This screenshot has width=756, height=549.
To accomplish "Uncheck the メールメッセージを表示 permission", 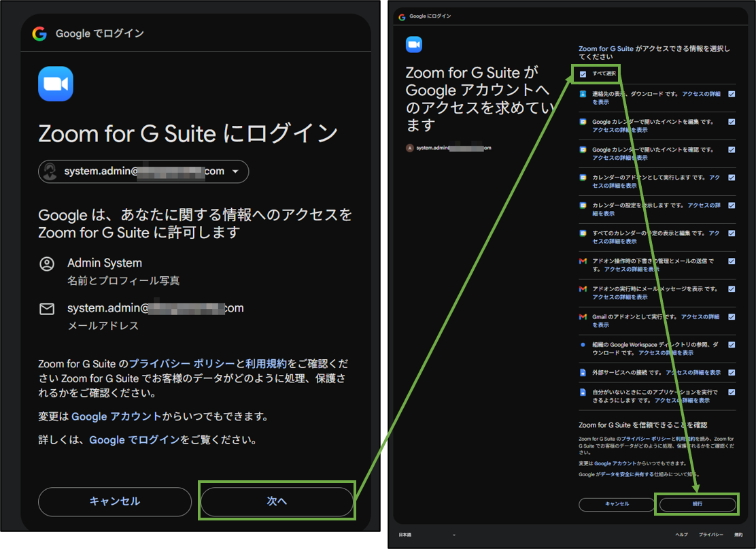I will [732, 289].
